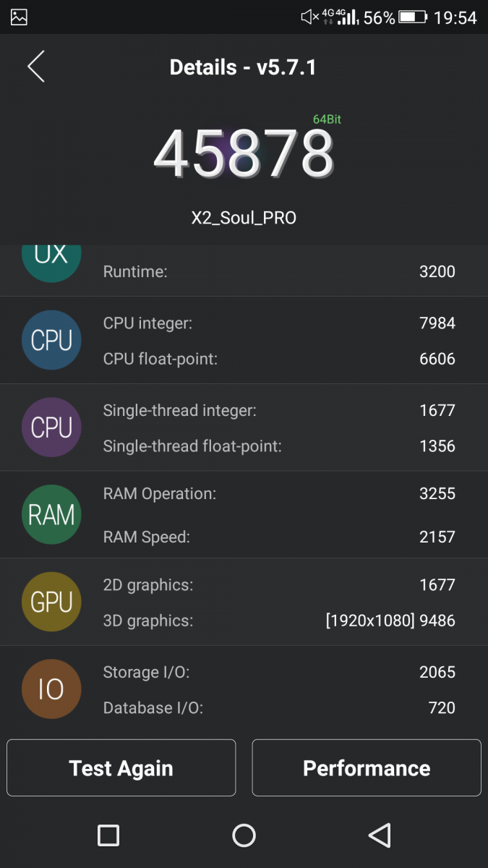488x868 pixels.
Task: Tap the green RAM icon
Action: 51,515
